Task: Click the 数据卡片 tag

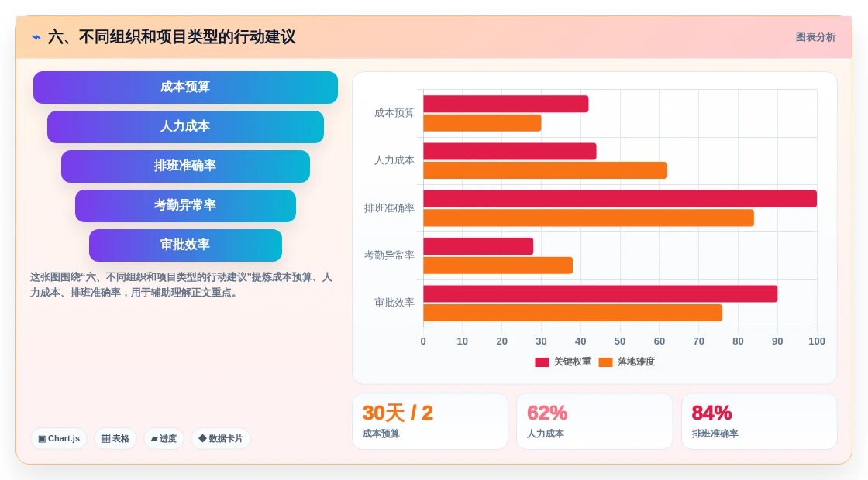Action: [221, 438]
